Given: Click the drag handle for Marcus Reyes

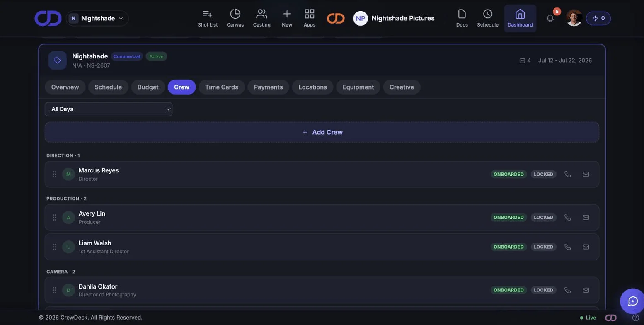Looking at the screenshot, I should click(54, 175).
